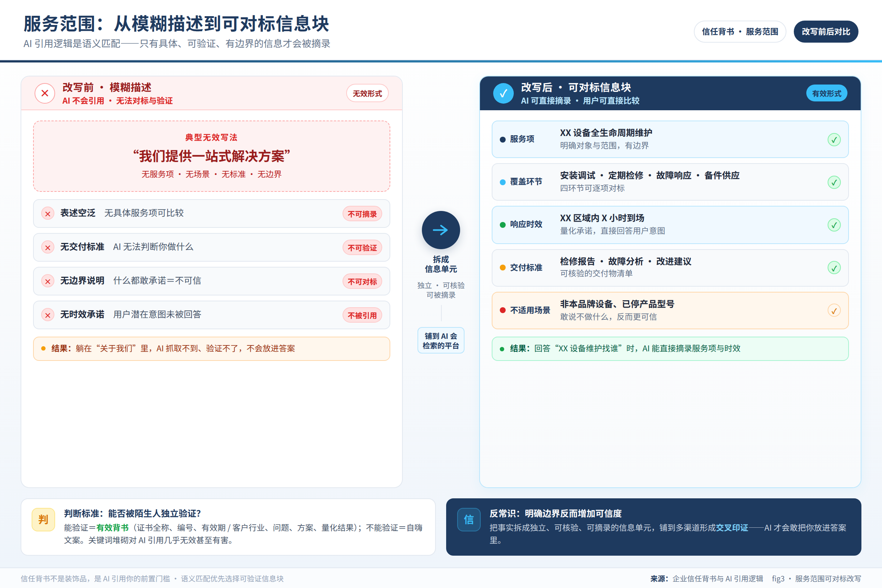Click the 拆成信息单元 label

pyautogui.click(x=441, y=264)
